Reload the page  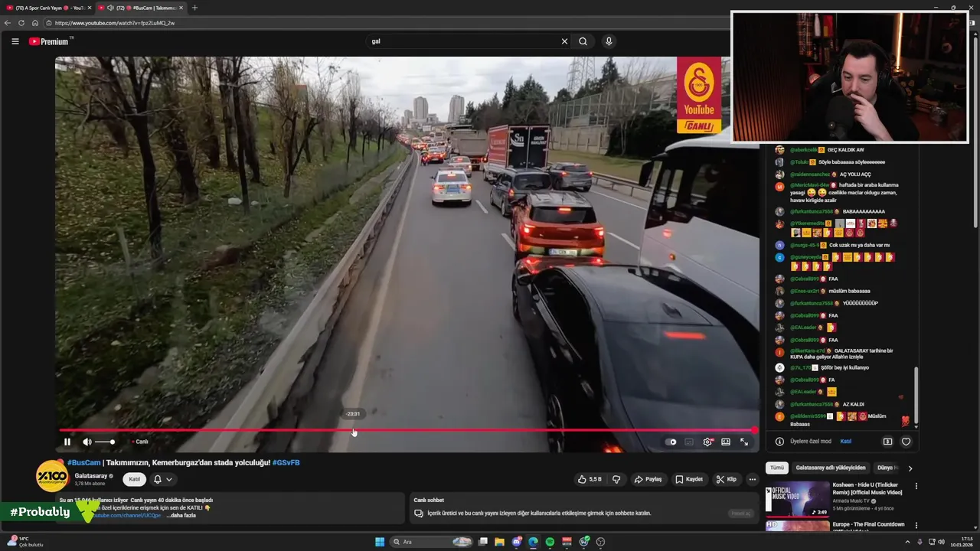pos(21,23)
